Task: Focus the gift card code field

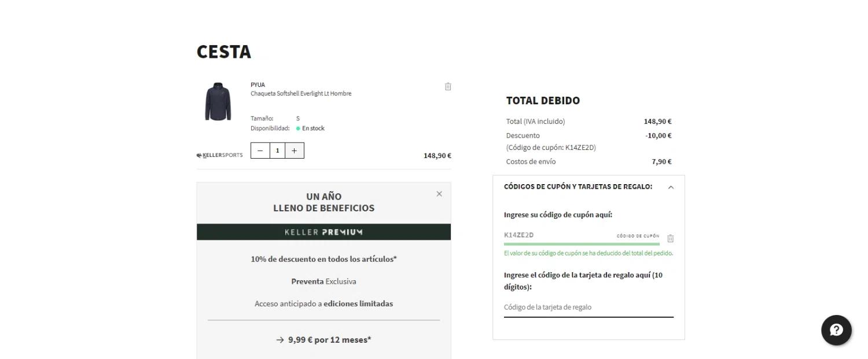Action: (588, 307)
